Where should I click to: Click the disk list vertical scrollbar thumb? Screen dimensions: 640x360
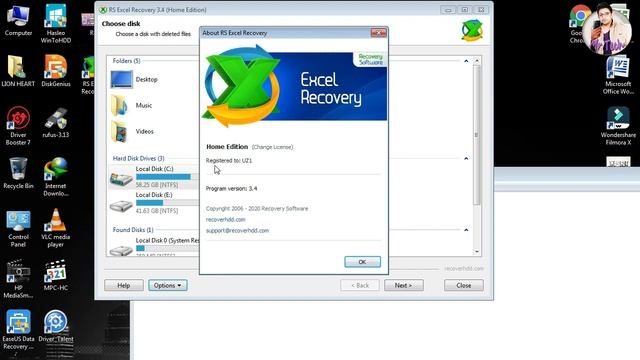coord(477,135)
